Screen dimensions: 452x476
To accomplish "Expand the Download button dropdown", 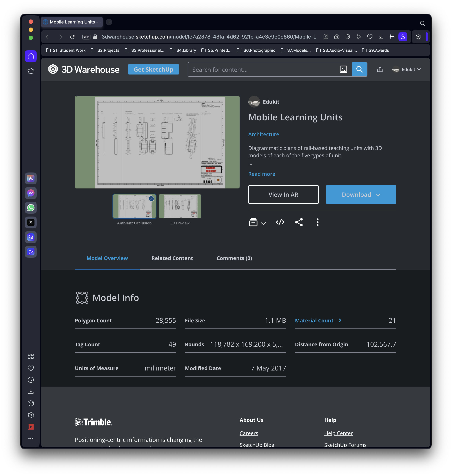I will (378, 194).
